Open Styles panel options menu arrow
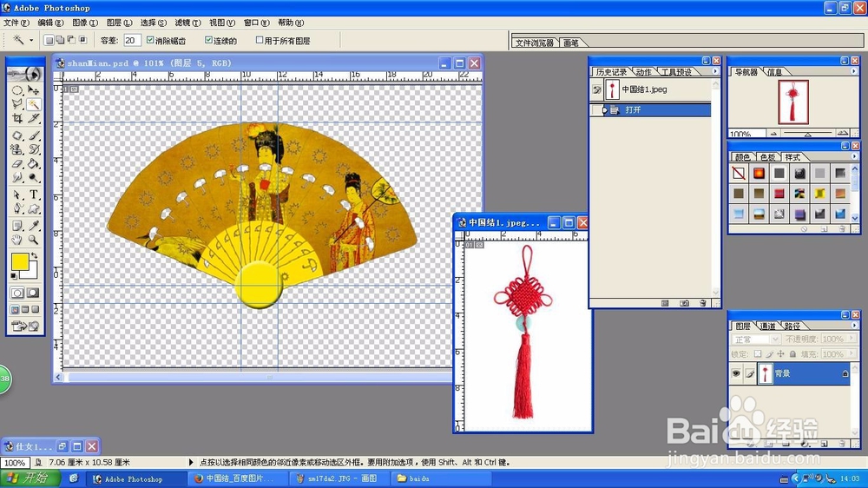Screen dimensions: 868x488 click(854, 157)
